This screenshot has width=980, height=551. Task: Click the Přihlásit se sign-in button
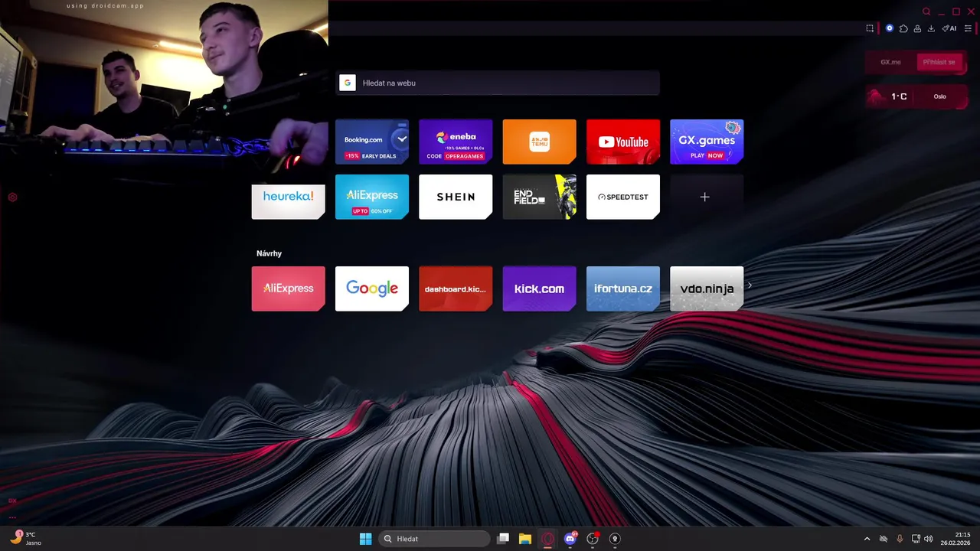coord(939,62)
